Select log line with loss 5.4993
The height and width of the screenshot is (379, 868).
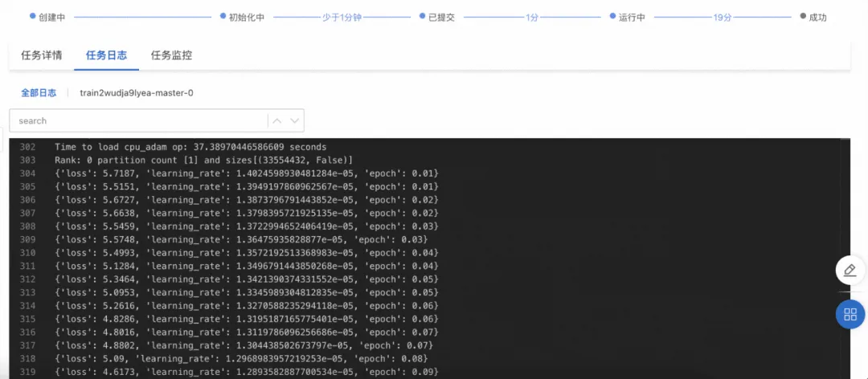[247, 253]
